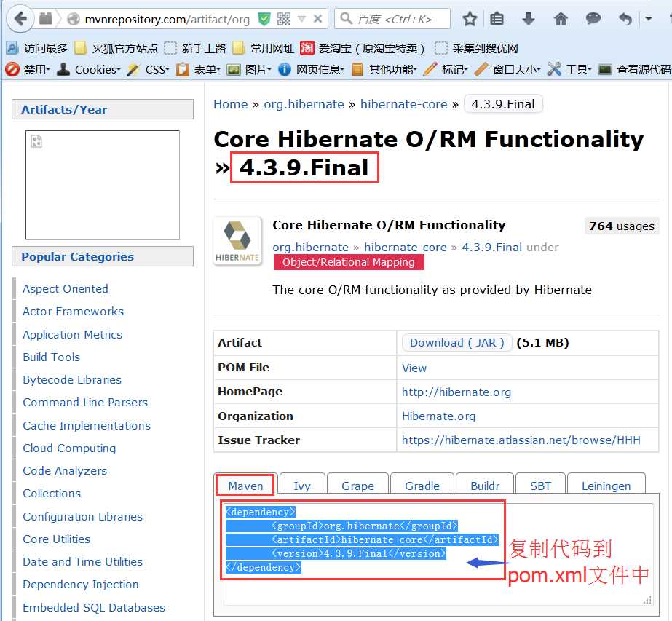Click the speech bubble chat icon
The width and height of the screenshot is (672, 621).
(593, 19)
